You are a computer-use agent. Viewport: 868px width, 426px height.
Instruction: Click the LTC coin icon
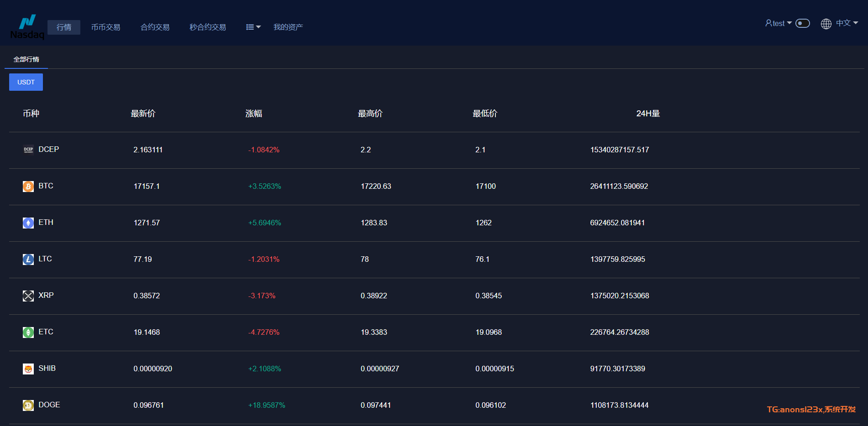tap(28, 259)
